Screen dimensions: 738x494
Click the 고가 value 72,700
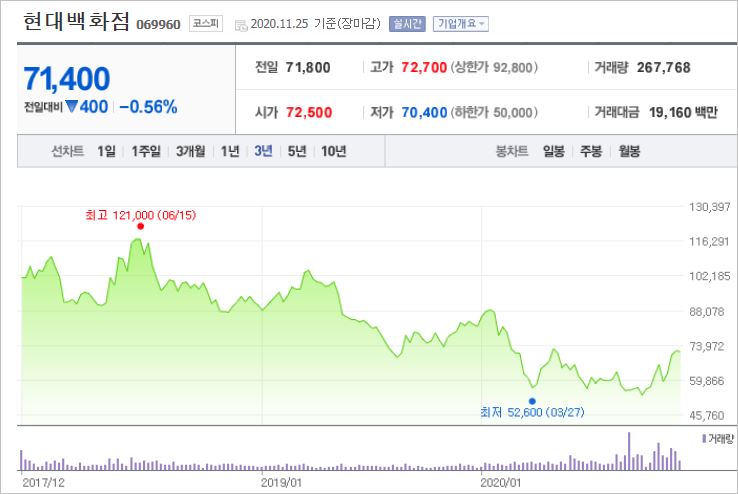(x=424, y=68)
